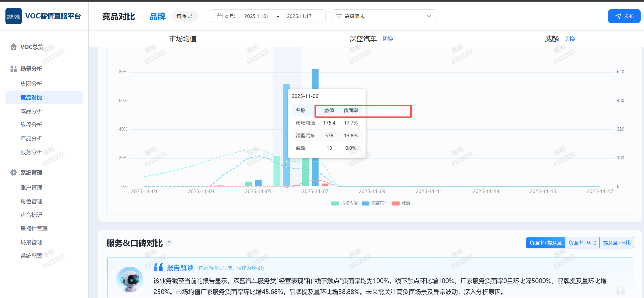Image resolution: width=644 pixels, height=298 pixels.
Task: Click the robot avatar in 报告解读
Action: coord(129,279)
